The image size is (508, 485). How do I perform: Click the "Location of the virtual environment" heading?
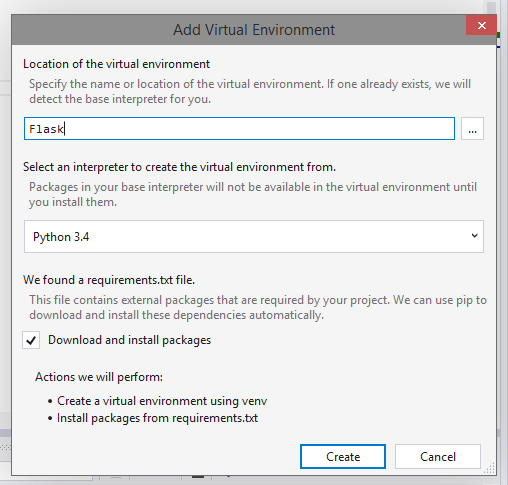coord(116,64)
